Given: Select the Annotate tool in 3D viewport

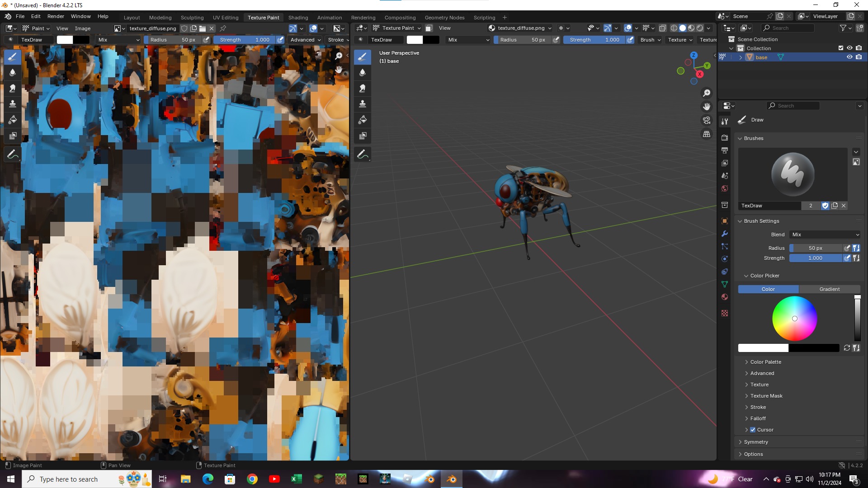Looking at the screenshot, I should 363,155.
